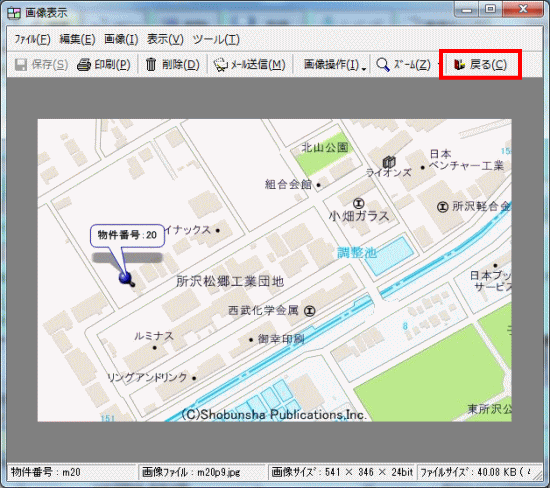
Task: Click the ライオンズ building icon on map
Action: coord(389,162)
